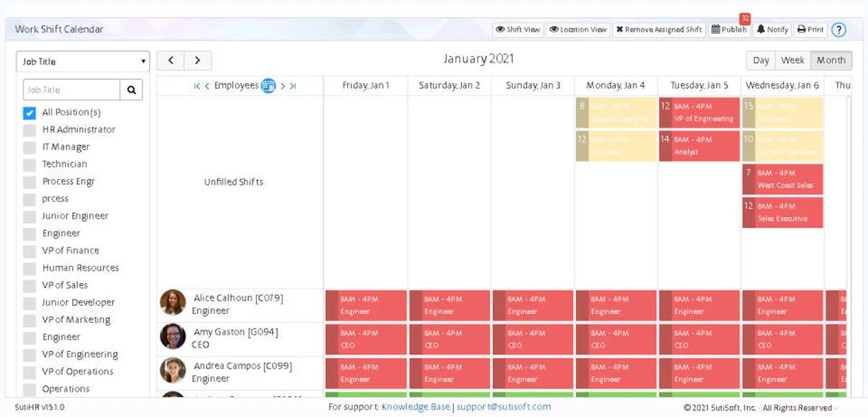This screenshot has height=417, width=868.
Task: Switch to Location View
Action: point(578,30)
